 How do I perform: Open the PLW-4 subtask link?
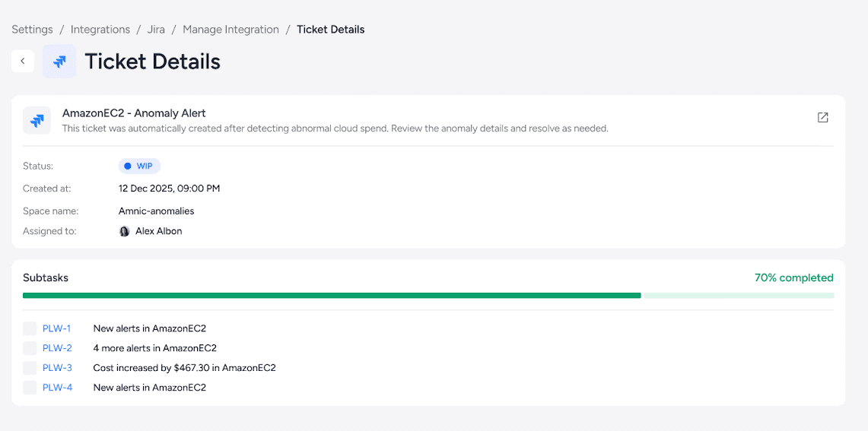pos(57,388)
